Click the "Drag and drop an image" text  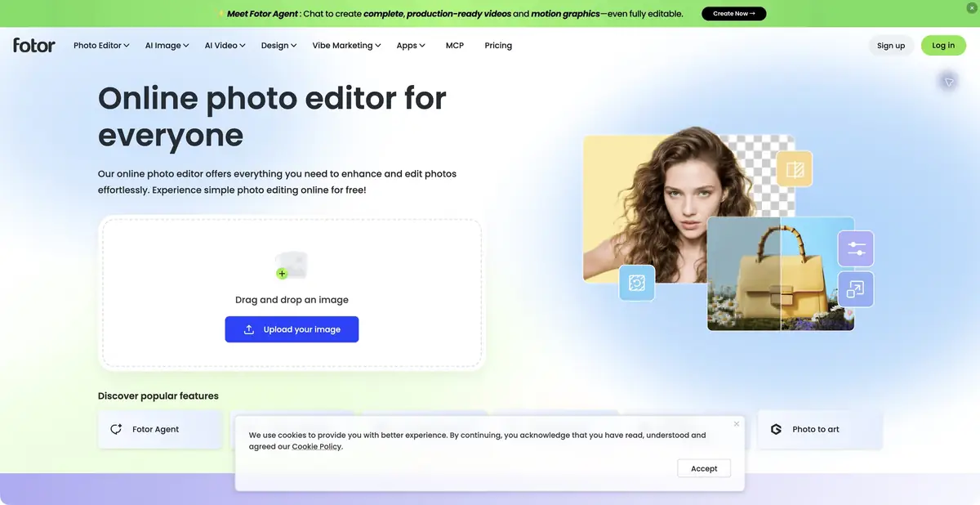coord(292,300)
